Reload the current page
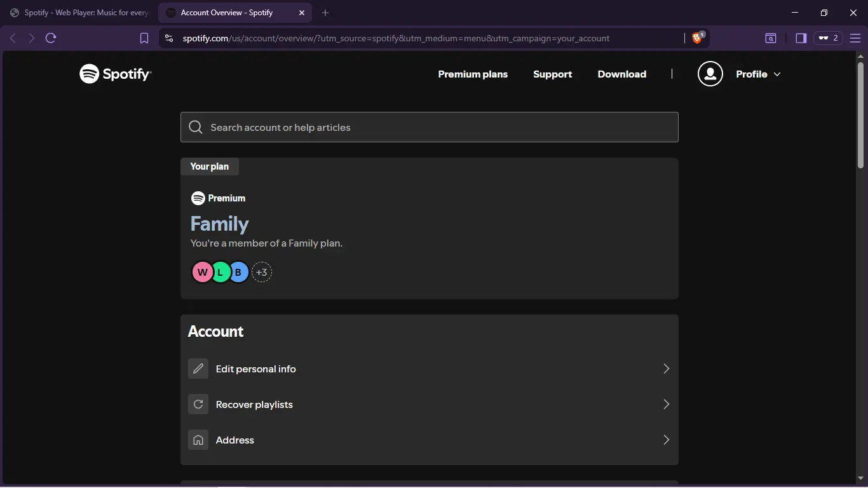868x488 pixels. tap(51, 38)
